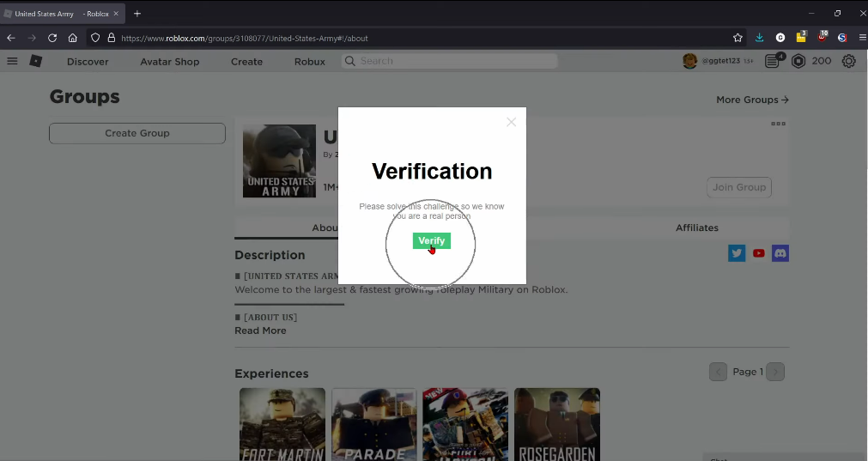Open the Fort Martin experience thumbnail
The height and width of the screenshot is (461, 868).
click(x=282, y=424)
